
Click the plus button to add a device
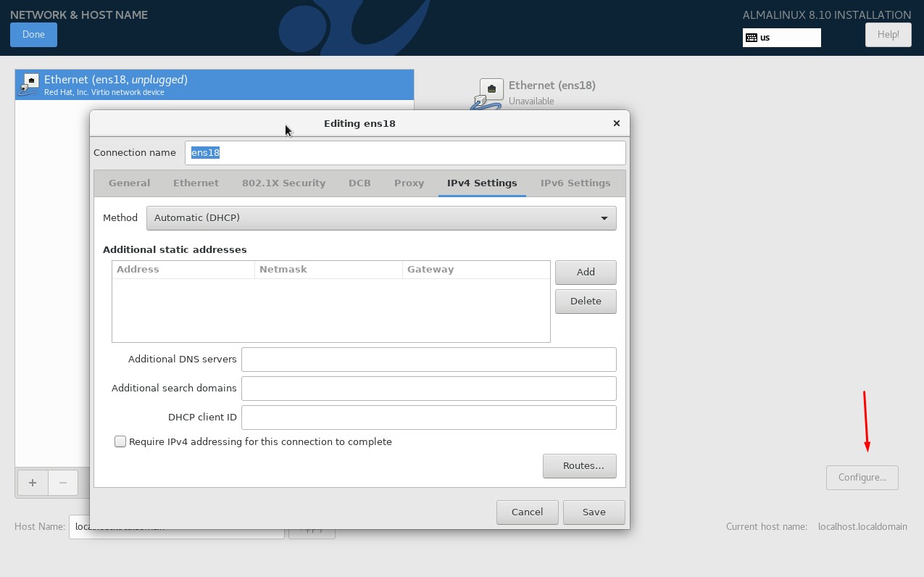click(x=33, y=483)
